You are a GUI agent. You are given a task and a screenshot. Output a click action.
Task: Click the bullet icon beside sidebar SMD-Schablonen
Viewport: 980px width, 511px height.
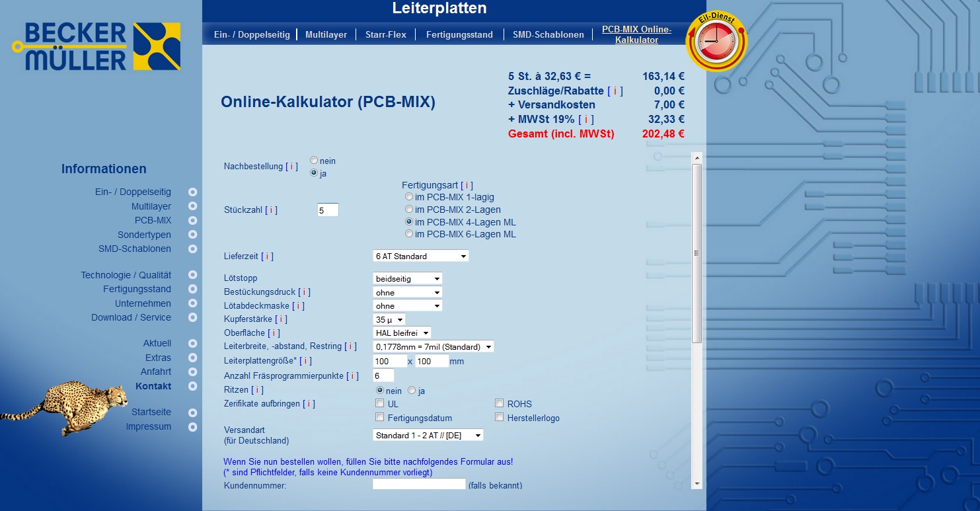(192, 249)
